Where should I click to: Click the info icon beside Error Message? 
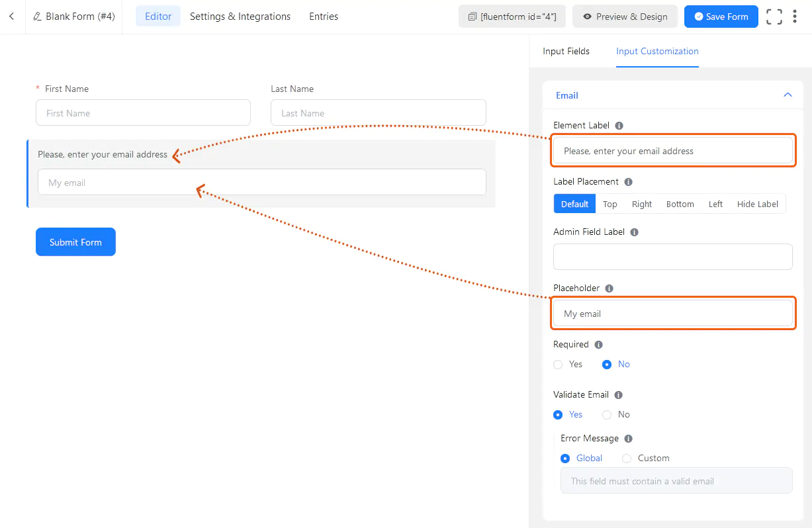tap(627, 438)
